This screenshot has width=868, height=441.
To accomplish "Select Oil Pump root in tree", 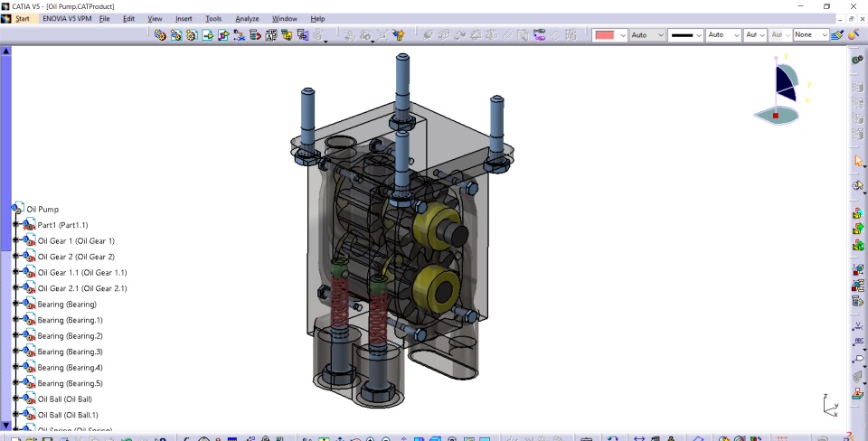I will coord(42,209).
